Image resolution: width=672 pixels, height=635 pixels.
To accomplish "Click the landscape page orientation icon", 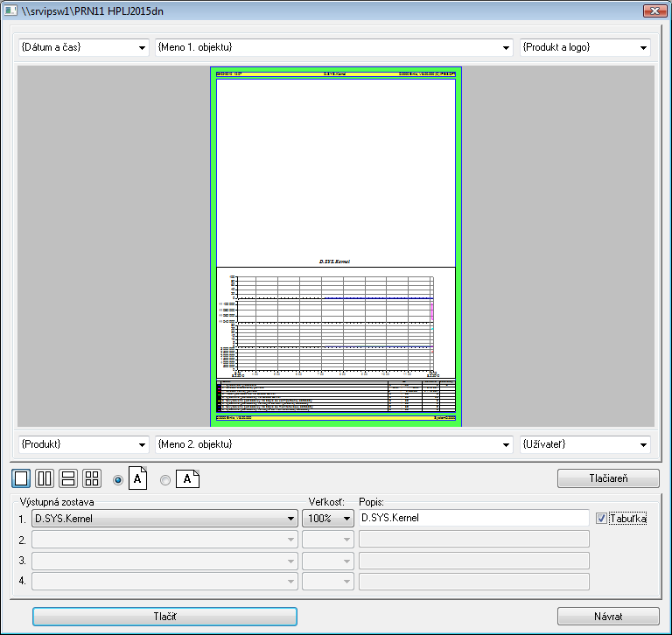I will [x=188, y=478].
